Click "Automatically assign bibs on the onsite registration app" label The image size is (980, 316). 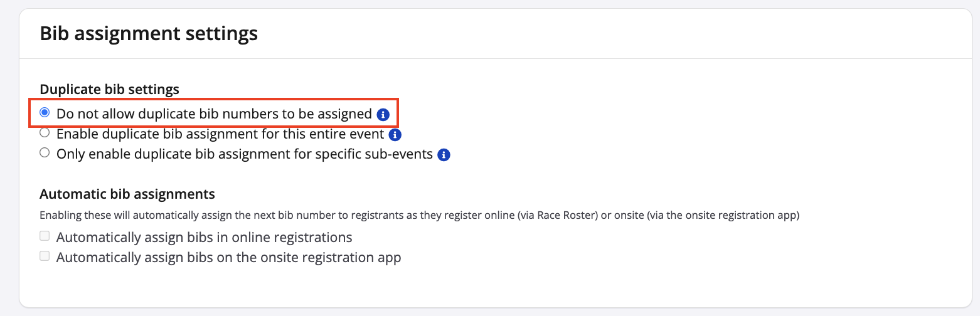click(x=228, y=258)
